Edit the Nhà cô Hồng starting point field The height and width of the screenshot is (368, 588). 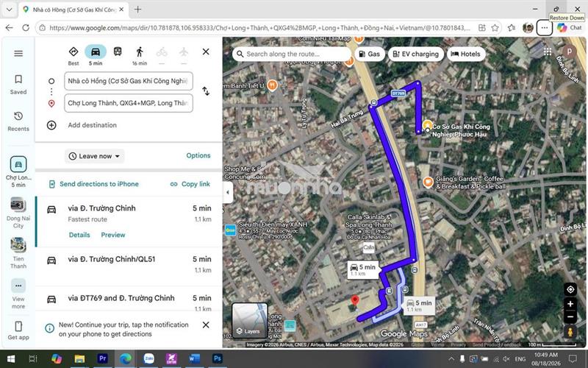(128, 81)
